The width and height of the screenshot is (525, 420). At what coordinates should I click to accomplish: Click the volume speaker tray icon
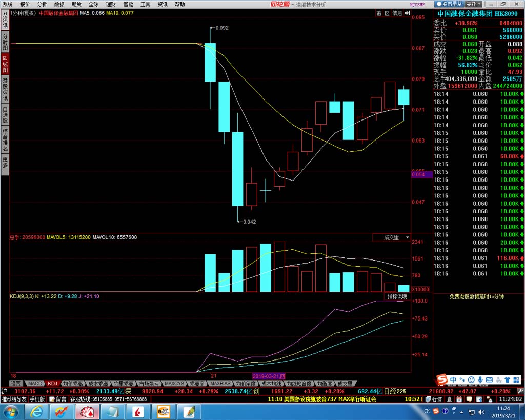481,412
